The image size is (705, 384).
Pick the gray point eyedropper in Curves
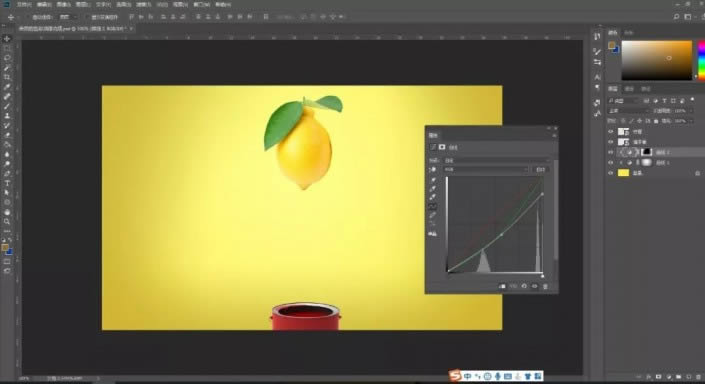pos(433,189)
